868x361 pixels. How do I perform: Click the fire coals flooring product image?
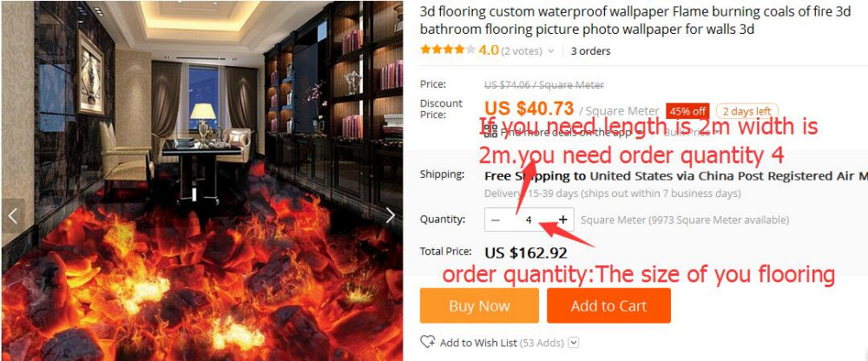pyautogui.click(x=201, y=180)
